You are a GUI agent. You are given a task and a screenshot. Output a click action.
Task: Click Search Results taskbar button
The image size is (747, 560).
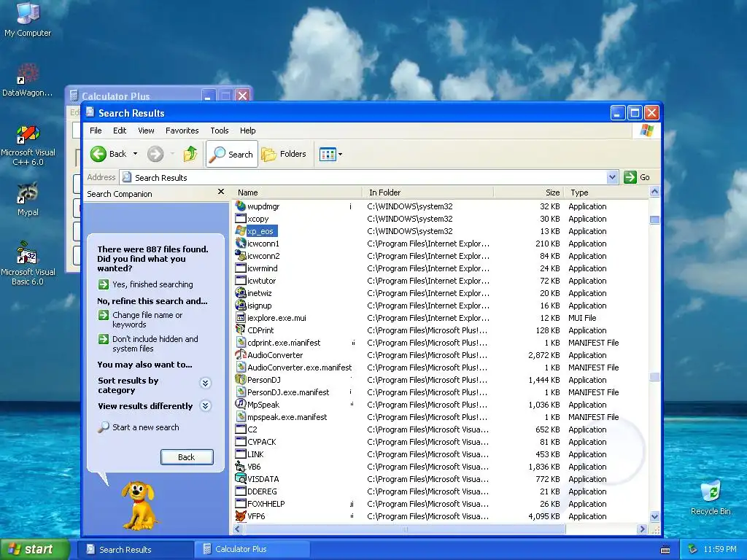coord(135,549)
